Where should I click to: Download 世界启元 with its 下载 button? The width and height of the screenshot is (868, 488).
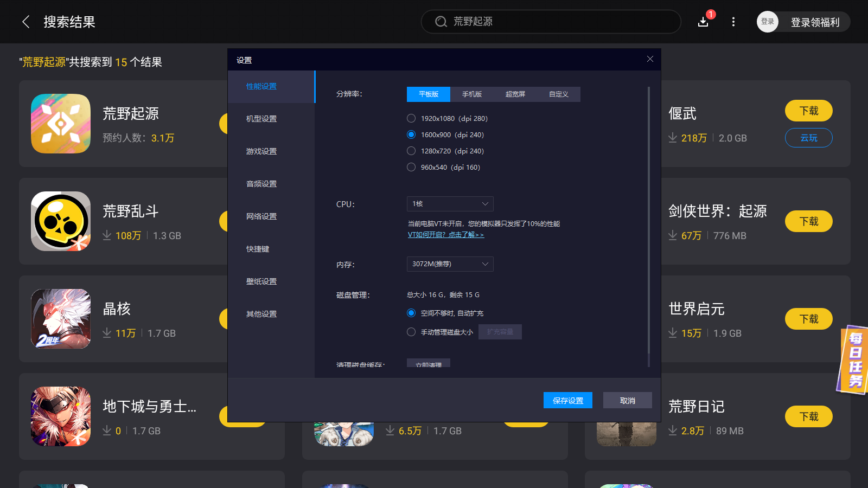point(809,319)
